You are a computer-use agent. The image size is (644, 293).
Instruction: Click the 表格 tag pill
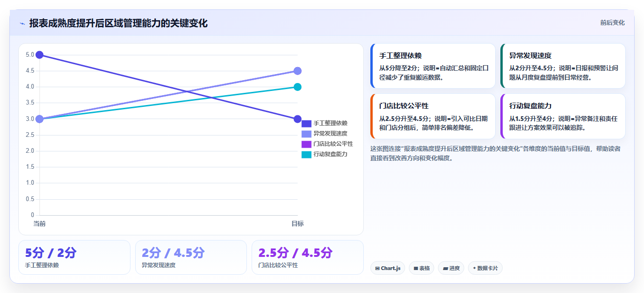tap(422, 268)
